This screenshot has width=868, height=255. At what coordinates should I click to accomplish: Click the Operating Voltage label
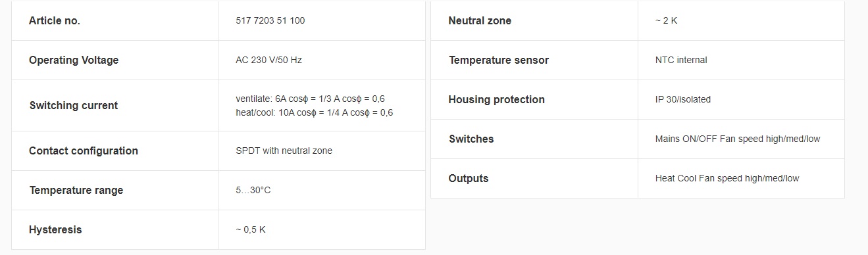pos(74,60)
